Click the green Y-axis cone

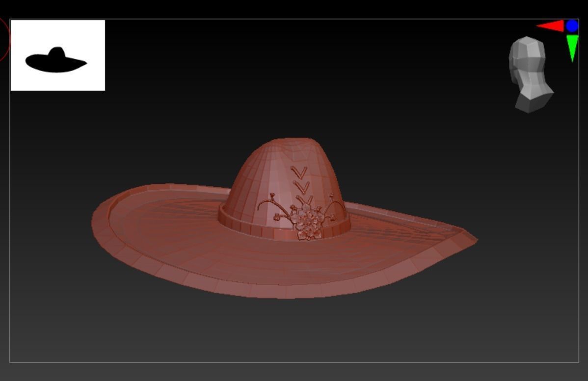(572, 48)
